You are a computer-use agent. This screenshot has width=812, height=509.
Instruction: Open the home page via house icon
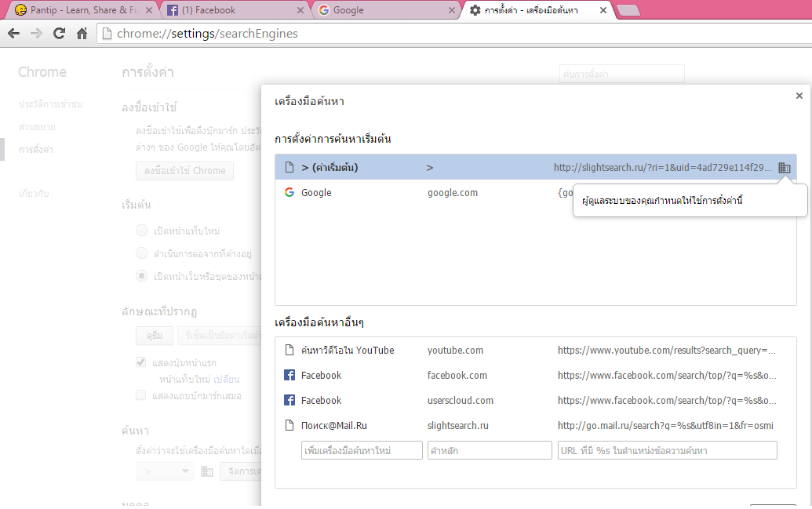(x=82, y=34)
